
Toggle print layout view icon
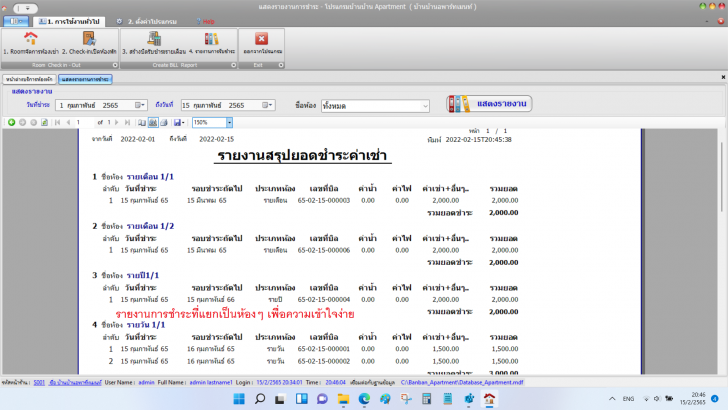point(153,123)
